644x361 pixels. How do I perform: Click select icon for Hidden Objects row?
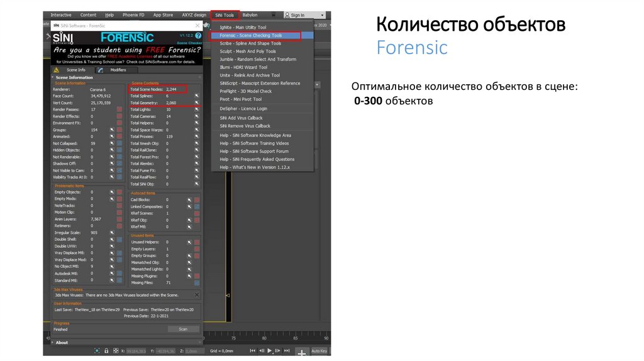(x=112, y=150)
